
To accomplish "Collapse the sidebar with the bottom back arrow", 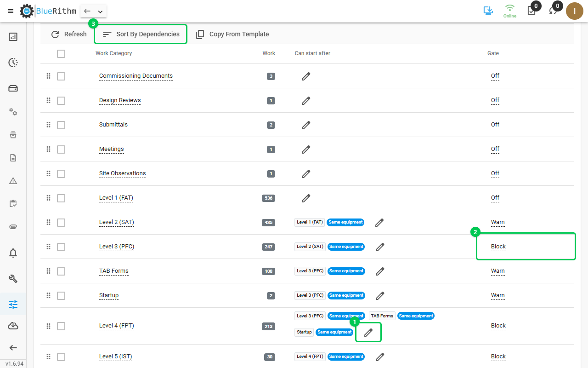I will (13, 348).
